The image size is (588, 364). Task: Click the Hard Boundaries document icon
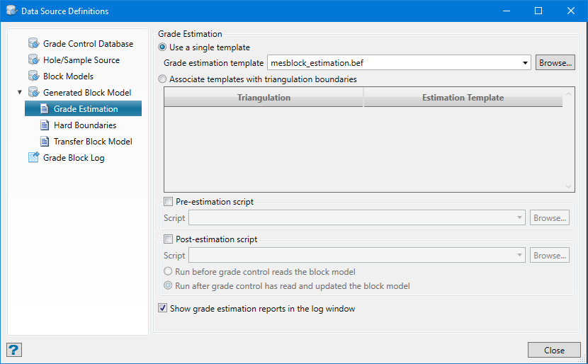[x=44, y=125]
